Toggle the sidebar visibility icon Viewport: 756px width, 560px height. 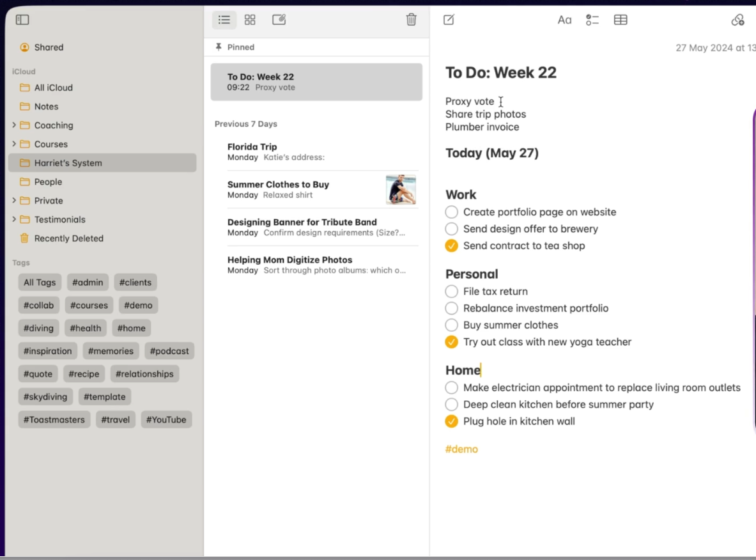(22, 20)
